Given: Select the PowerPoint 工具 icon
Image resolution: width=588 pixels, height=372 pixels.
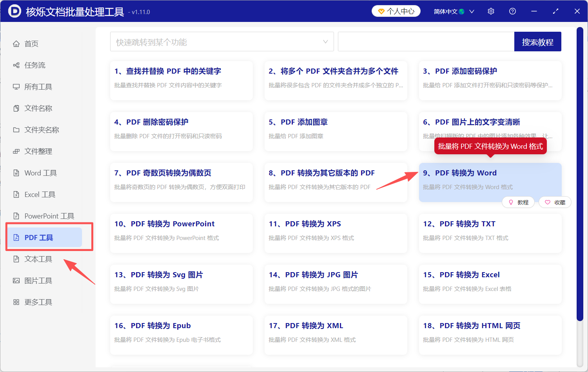Looking at the screenshot, I should coord(16,216).
